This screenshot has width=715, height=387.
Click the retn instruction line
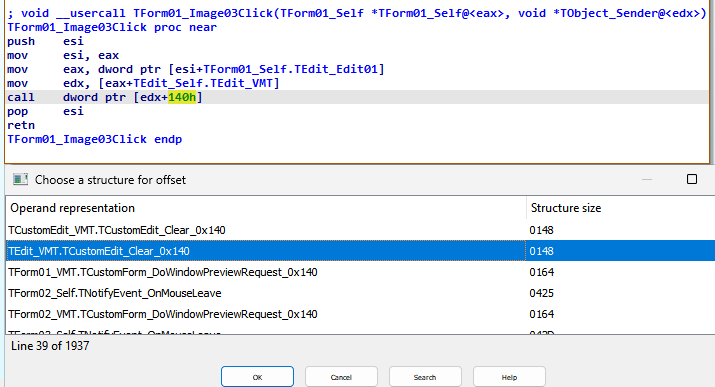pos(21,125)
